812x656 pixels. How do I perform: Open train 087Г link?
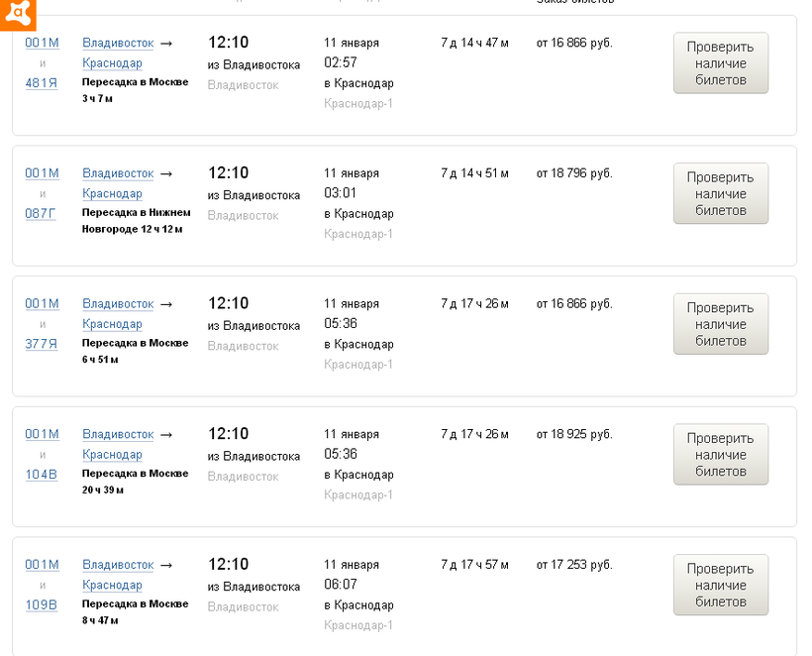pyautogui.click(x=41, y=213)
